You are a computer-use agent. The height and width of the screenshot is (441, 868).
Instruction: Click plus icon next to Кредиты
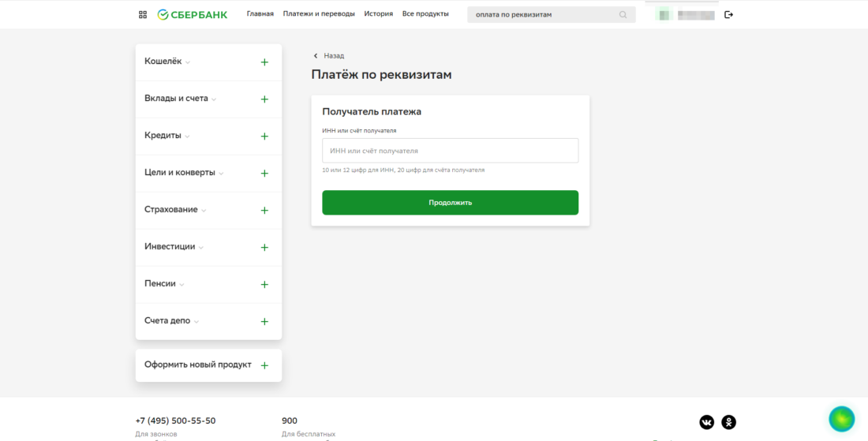pos(264,136)
